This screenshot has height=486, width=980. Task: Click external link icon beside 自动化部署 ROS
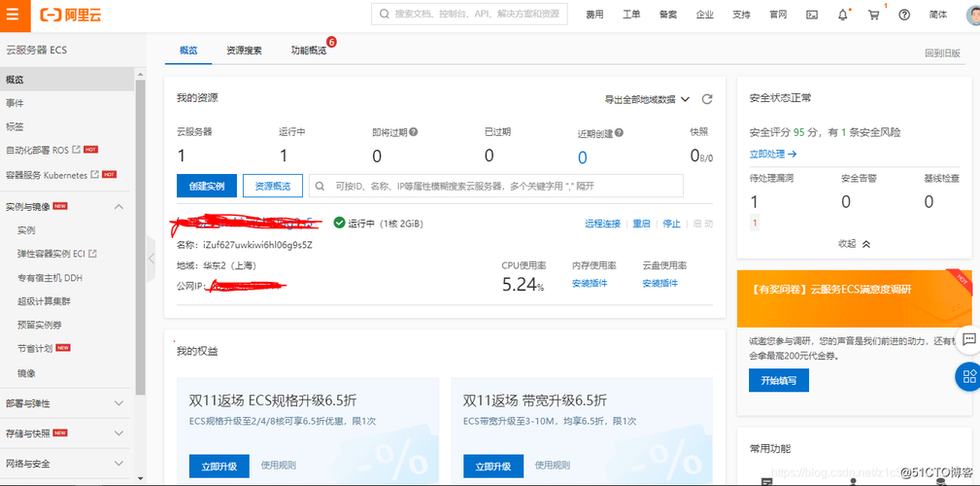77,150
